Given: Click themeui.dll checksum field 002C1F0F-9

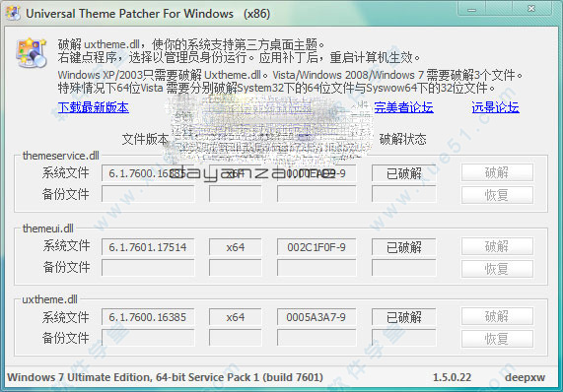Looking at the screenshot, I should point(317,247).
